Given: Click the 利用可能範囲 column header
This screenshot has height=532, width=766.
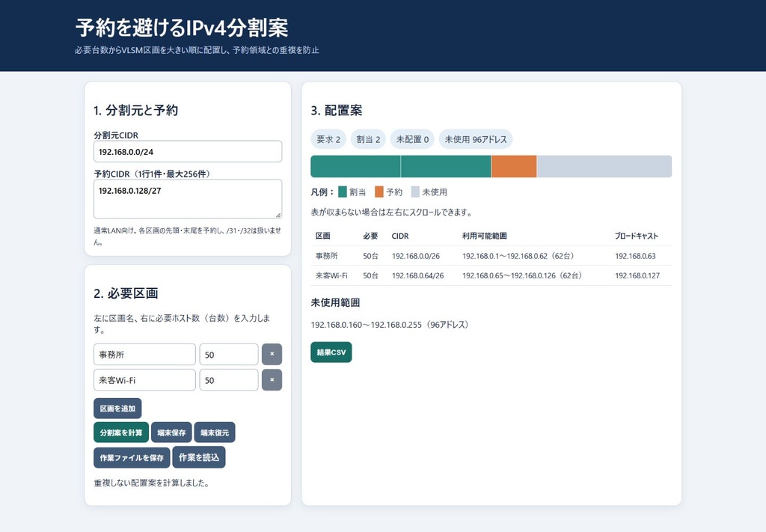Looking at the screenshot, I should click(x=485, y=236).
